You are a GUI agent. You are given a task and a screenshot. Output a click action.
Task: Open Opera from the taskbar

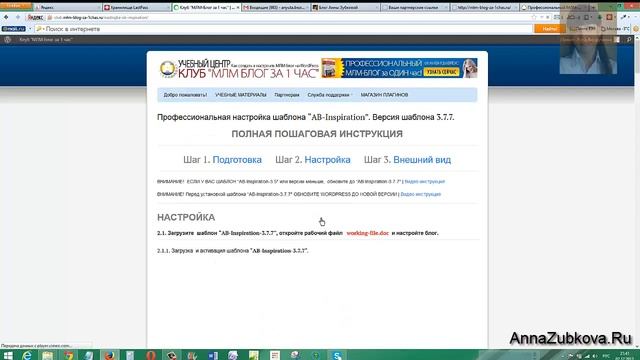tap(151, 356)
